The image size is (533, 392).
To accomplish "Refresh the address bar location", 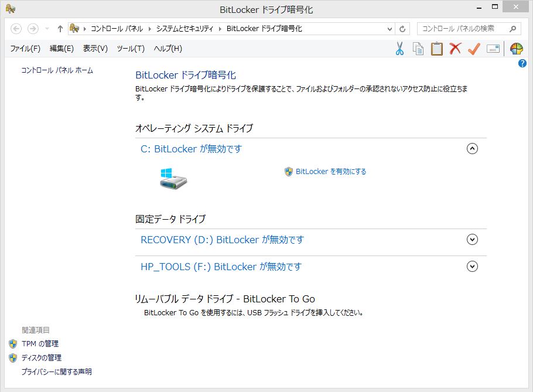I will tap(402, 29).
